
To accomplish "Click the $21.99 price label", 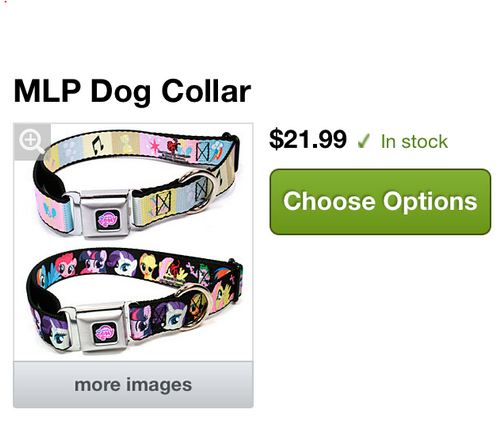I will [308, 139].
